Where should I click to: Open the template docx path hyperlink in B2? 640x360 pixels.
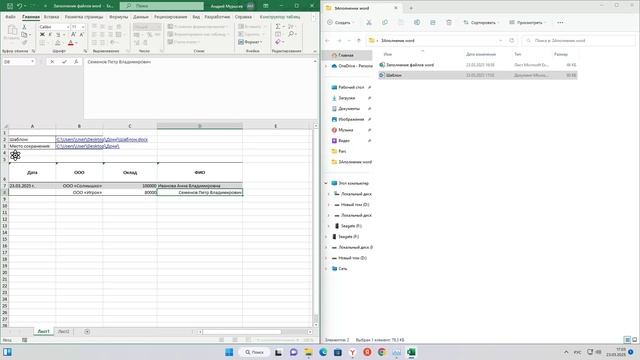pos(102,140)
